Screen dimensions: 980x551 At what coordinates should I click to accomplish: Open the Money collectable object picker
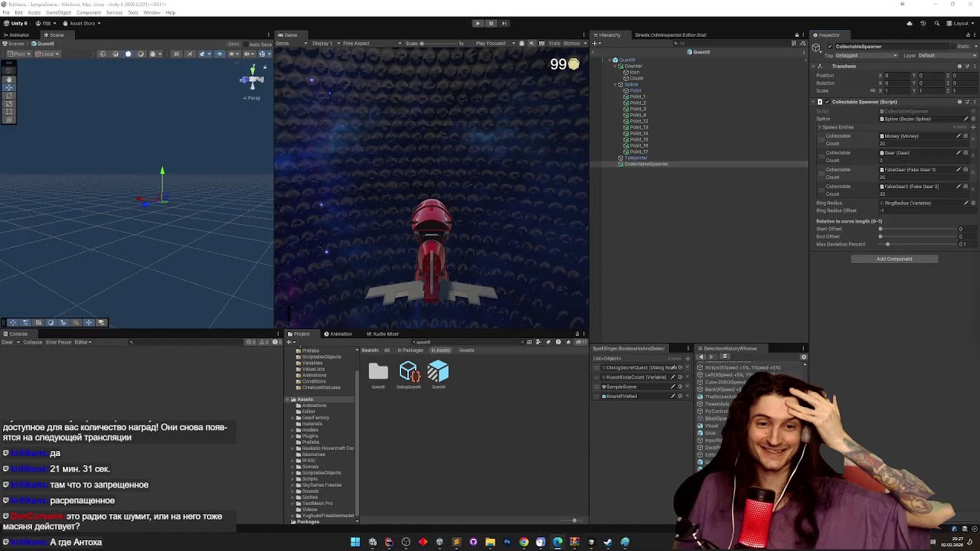click(x=965, y=136)
